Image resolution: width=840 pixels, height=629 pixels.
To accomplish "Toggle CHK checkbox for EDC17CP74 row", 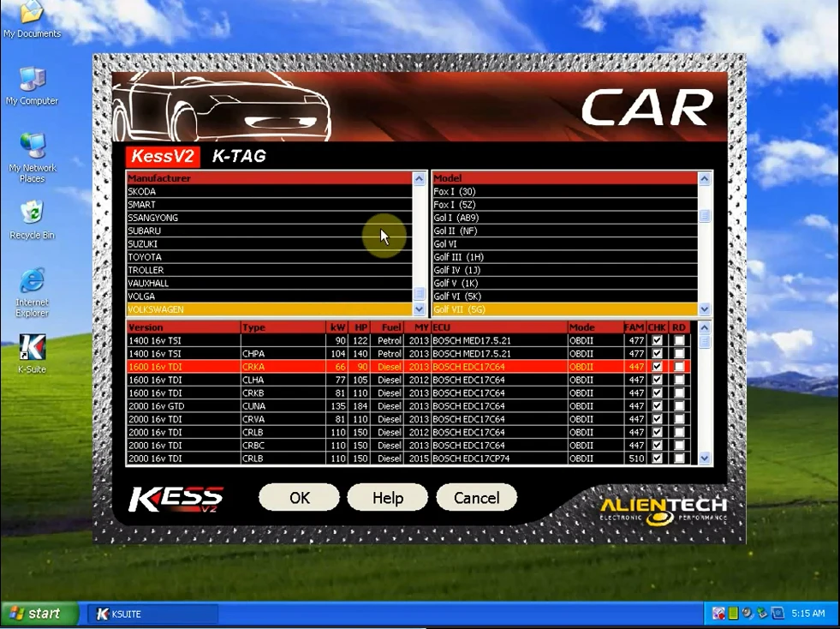I will (657, 458).
